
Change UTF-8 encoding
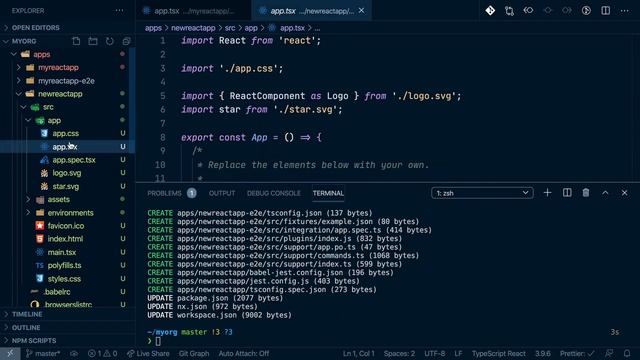pyautogui.click(x=435, y=353)
